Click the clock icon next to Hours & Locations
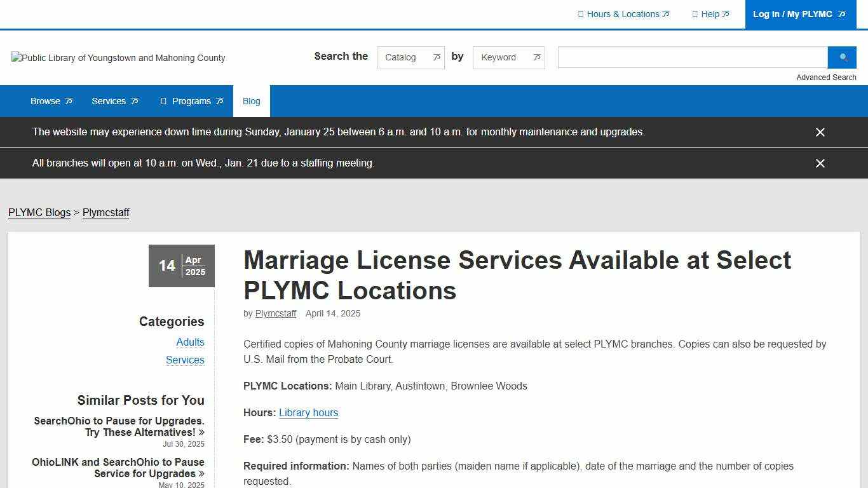 (580, 14)
